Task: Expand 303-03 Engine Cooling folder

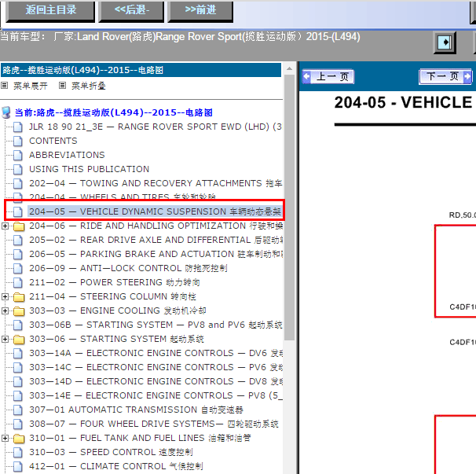Action: click(5, 310)
